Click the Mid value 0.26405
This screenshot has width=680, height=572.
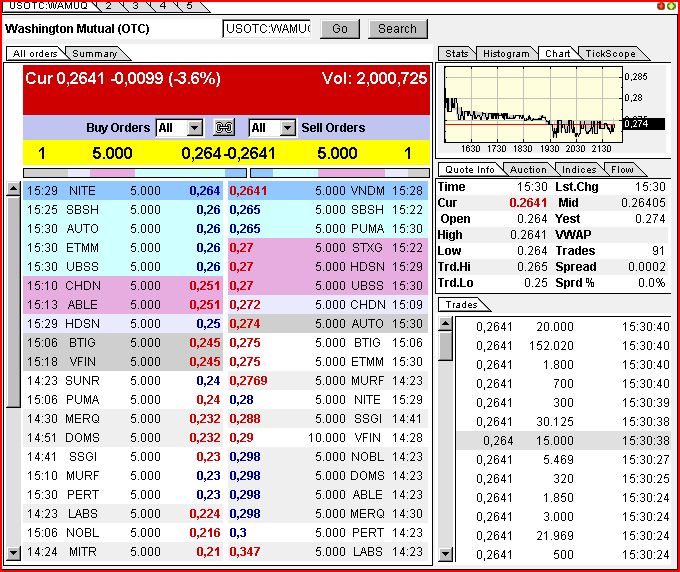pyautogui.click(x=643, y=203)
